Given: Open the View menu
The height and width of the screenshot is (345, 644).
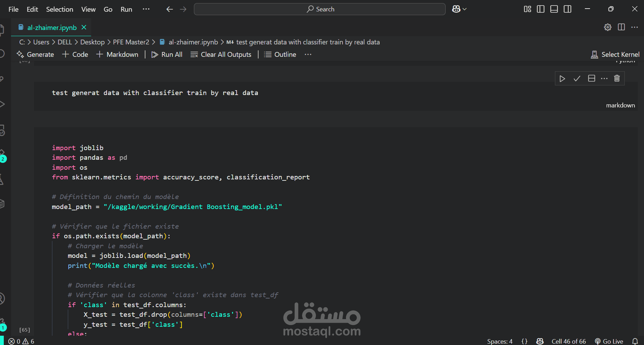Looking at the screenshot, I should tap(88, 9).
